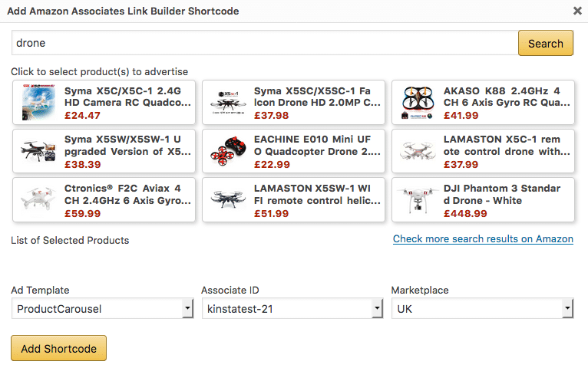The width and height of the screenshot is (588, 368).
Task: Click the Syma X5C/X5C-1 product thumbnail image
Action: [x=39, y=103]
